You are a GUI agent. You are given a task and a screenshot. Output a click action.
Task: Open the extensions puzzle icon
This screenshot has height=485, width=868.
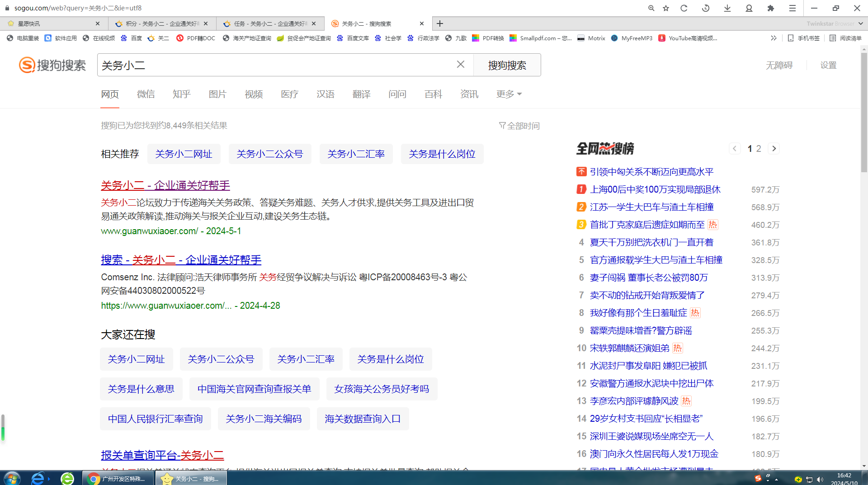coord(771,8)
